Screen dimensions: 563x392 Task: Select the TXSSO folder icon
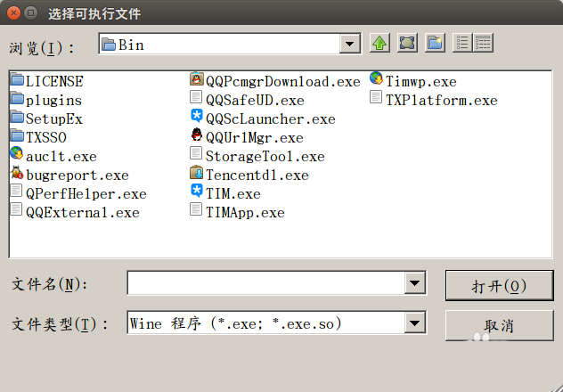(17, 135)
